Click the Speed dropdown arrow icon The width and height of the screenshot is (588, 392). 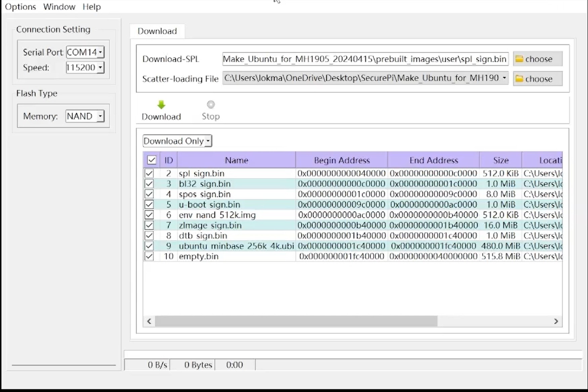click(100, 68)
